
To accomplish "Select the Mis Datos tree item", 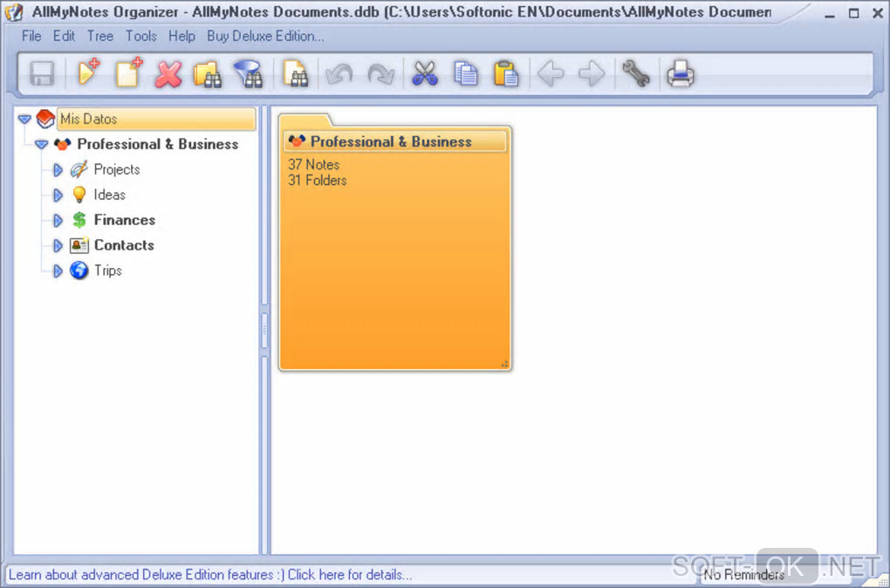I will [x=156, y=120].
